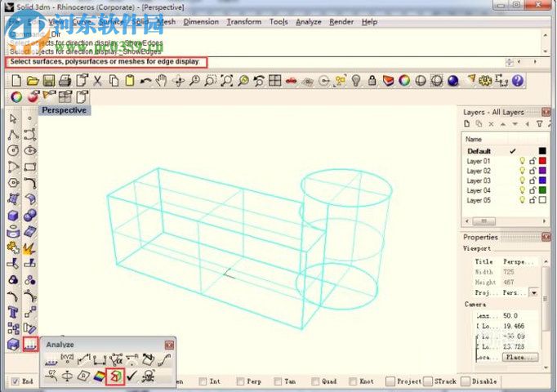The image size is (557, 392).
Task: Click the down arrow in Layers toolbar
Action: click(515, 124)
